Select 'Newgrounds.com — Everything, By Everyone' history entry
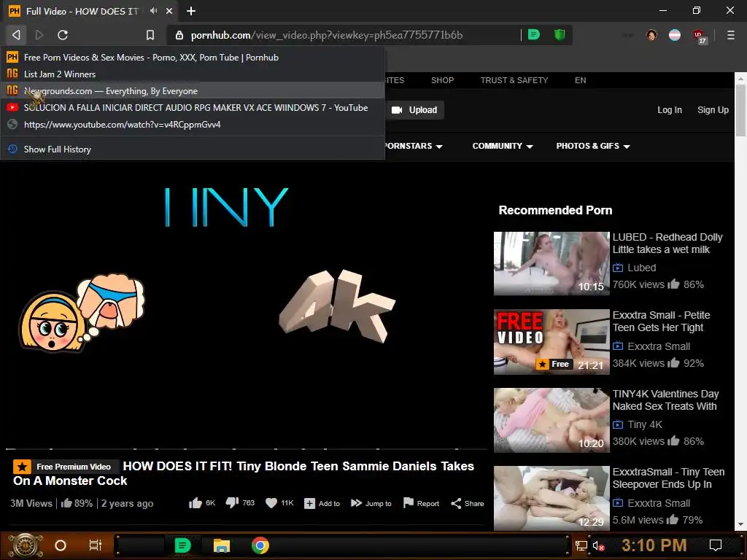747x560 pixels. pyautogui.click(x=193, y=90)
